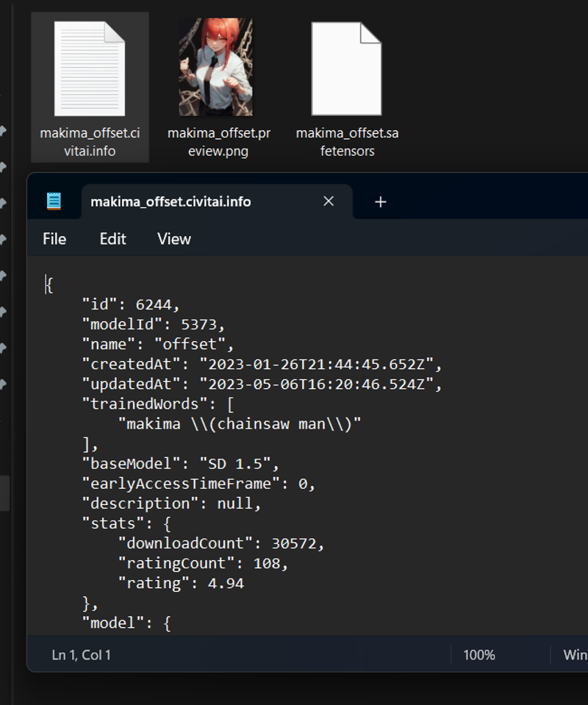Click the Ln 1, Col 1 status indicator
Viewport: 588px width, 705px height.
(82, 654)
